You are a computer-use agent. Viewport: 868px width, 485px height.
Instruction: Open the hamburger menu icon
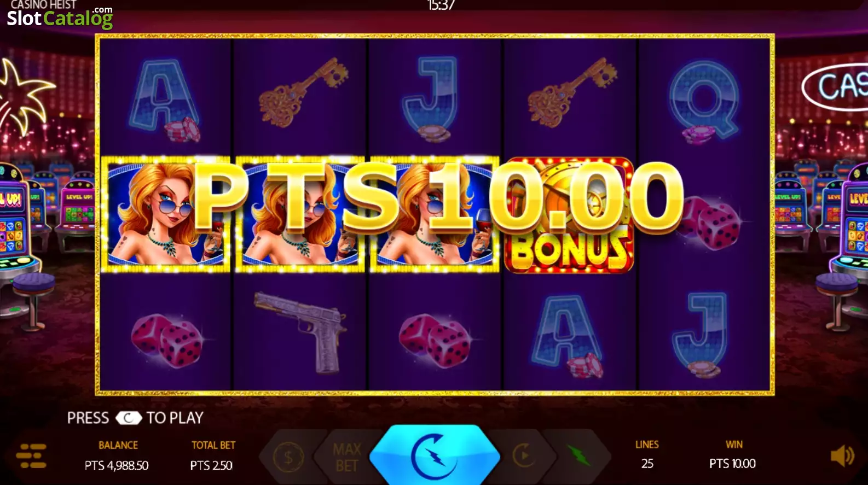[31, 456]
